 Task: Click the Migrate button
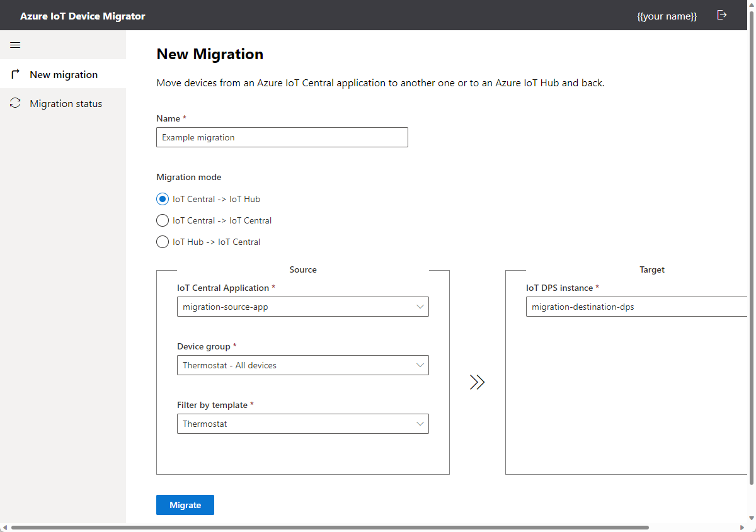[x=185, y=505]
